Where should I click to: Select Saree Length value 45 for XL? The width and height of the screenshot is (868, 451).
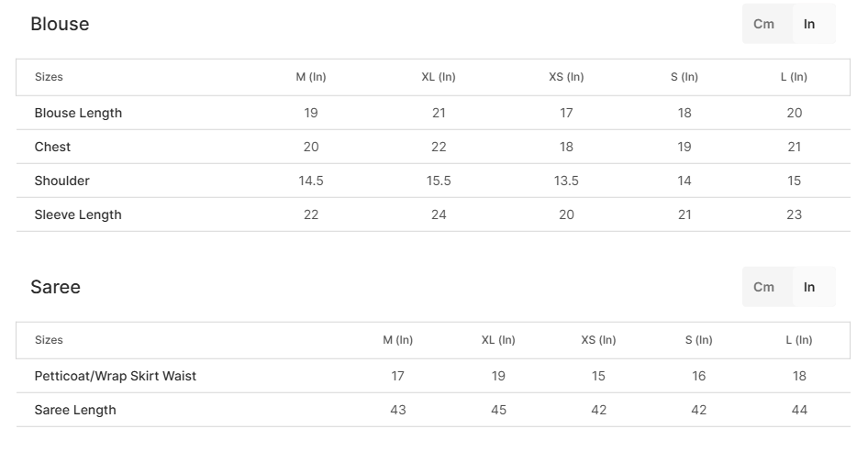498,410
